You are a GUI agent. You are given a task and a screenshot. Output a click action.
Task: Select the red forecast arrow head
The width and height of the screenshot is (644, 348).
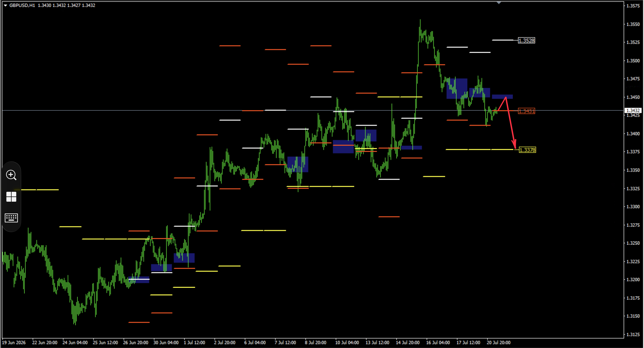514,145
